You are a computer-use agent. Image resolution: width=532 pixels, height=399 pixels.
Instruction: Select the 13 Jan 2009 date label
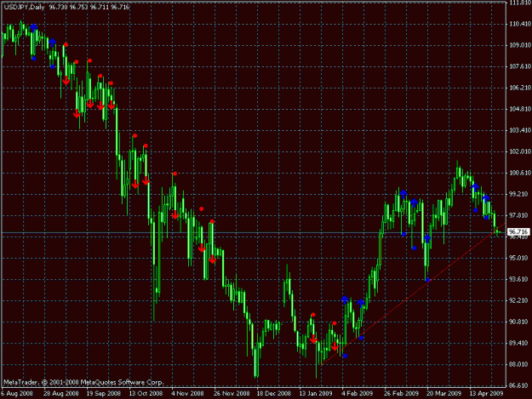click(x=316, y=394)
